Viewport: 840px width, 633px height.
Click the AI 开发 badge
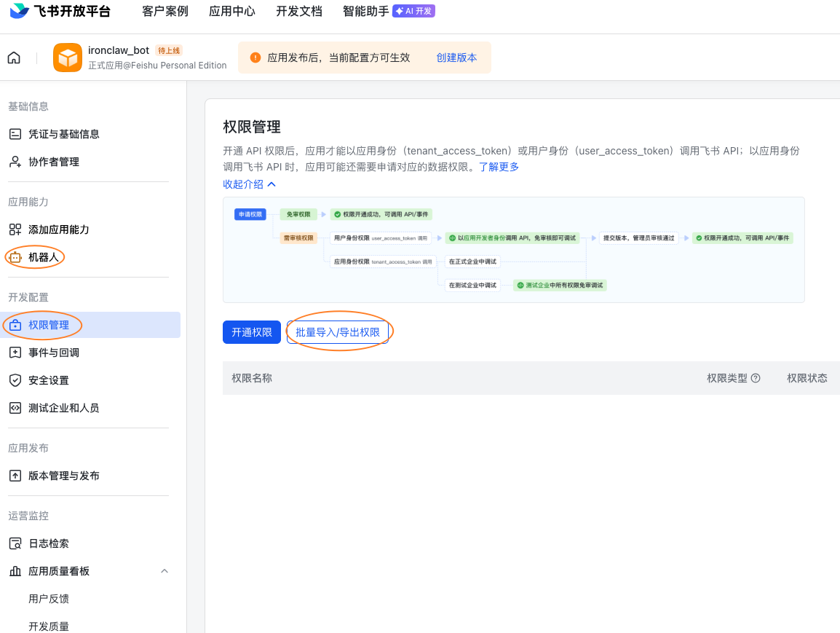pos(413,11)
